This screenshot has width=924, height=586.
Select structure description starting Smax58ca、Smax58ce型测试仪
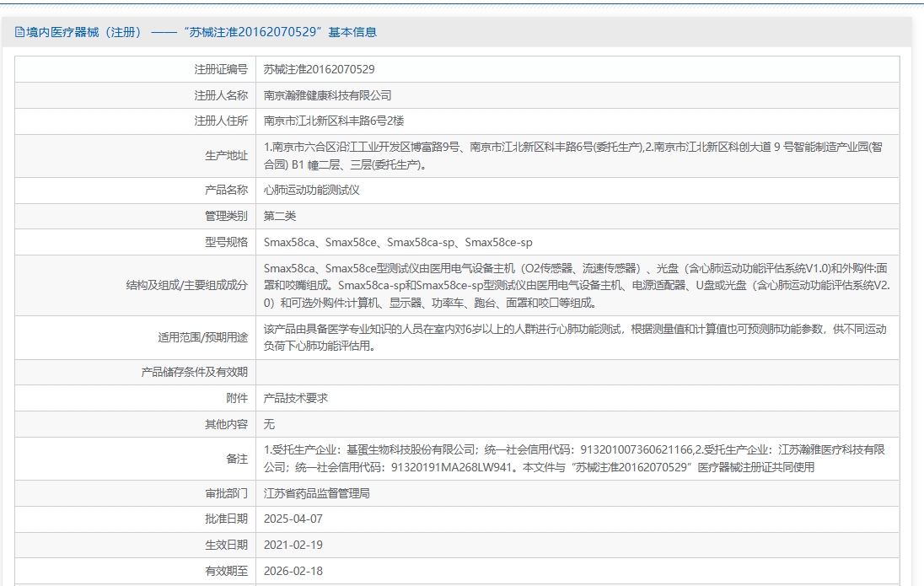pyautogui.click(x=577, y=285)
